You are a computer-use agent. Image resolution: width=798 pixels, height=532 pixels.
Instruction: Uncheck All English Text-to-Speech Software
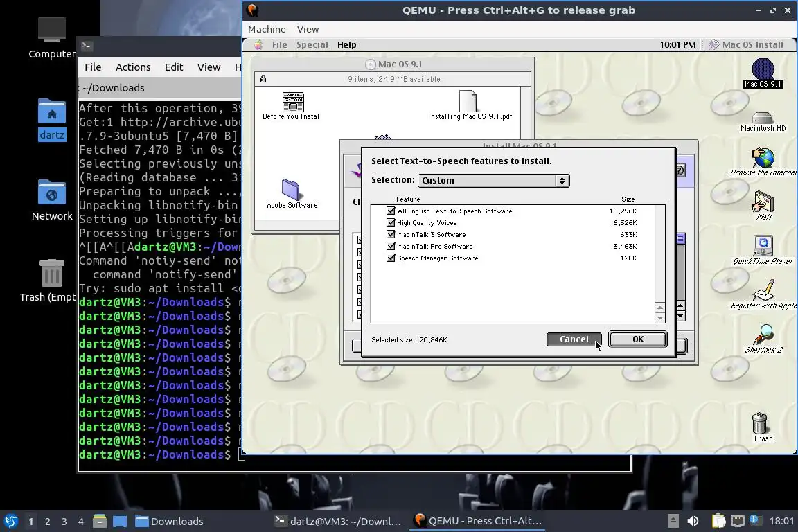[x=391, y=211]
